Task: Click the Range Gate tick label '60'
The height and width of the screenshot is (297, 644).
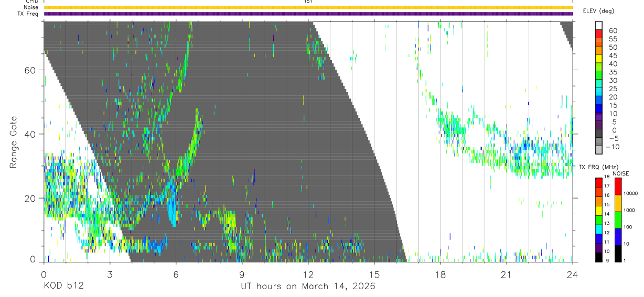Action: click(30, 70)
